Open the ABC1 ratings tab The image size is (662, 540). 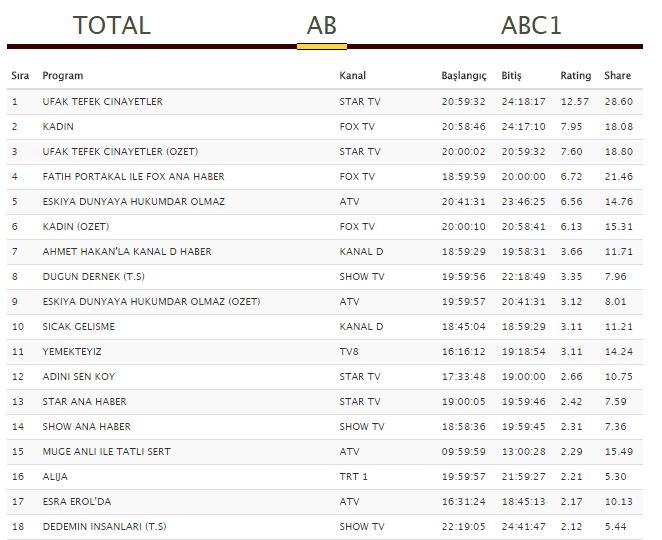point(531,25)
